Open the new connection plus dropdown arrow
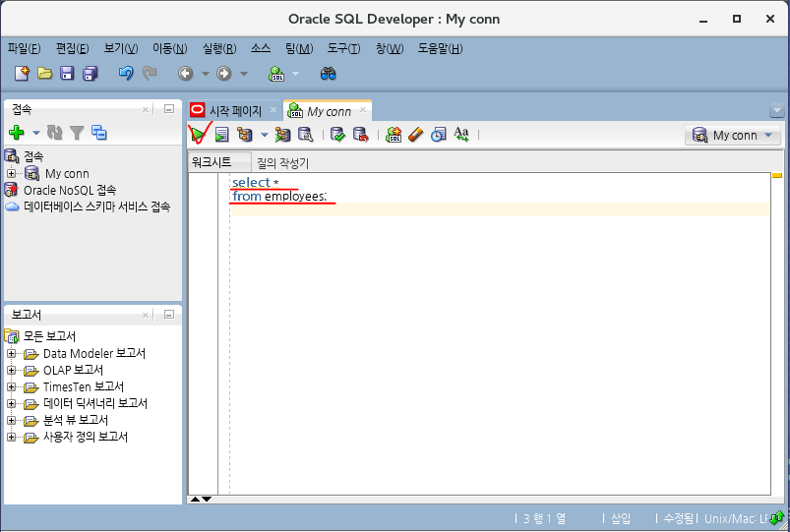The width and height of the screenshot is (790, 532). [35, 133]
